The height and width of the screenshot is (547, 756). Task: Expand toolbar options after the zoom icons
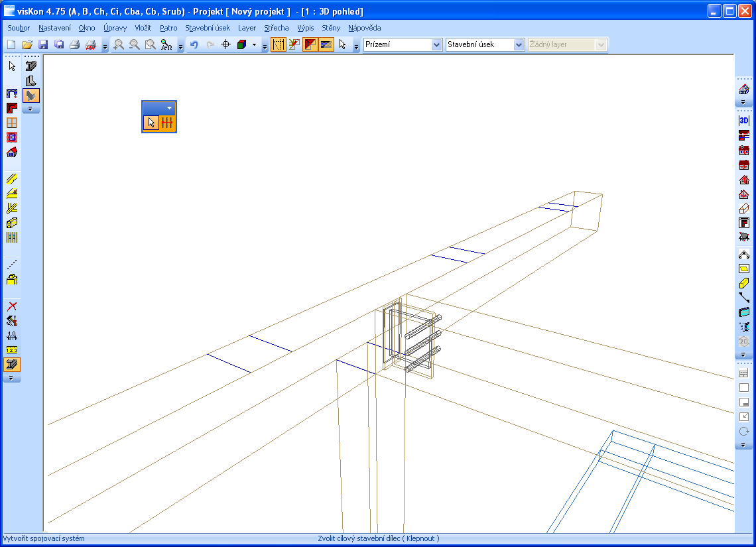click(x=181, y=47)
